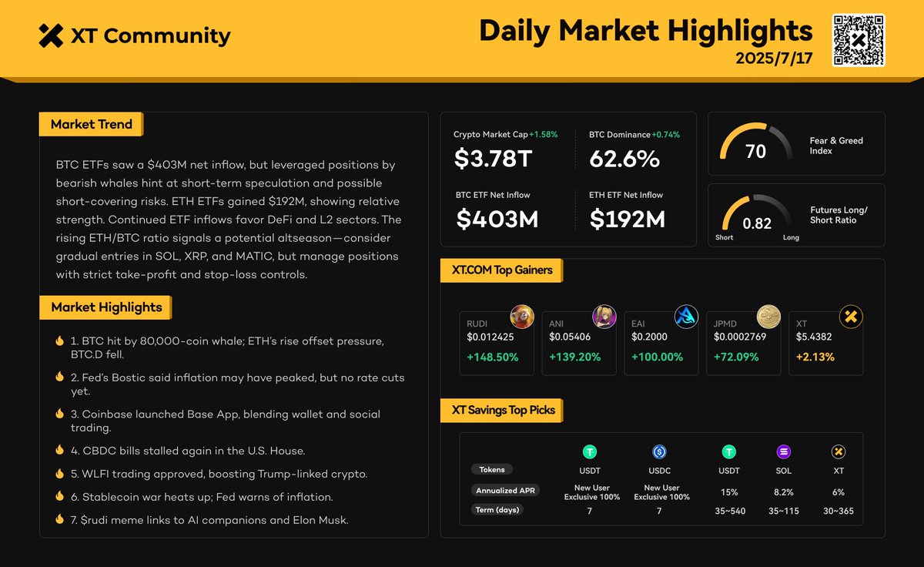Click the 35~540 term value
The height and width of the screenshot is (567, 924).
tap(728, 511)
